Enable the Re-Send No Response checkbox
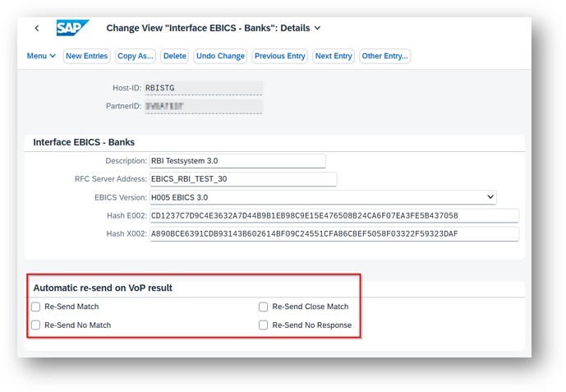566x392 pixels. pyautogui.click(x=263, y=325)
